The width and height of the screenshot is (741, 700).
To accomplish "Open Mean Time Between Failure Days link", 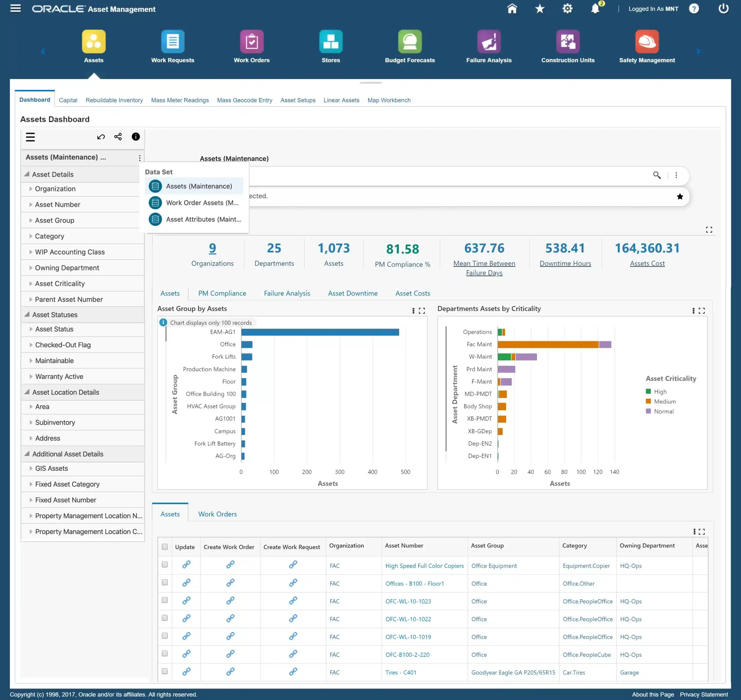I will point(484,268).
